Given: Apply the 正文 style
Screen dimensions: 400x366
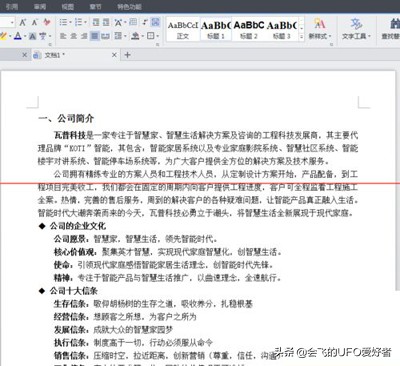Looking at the screenshot, I should pos(183,29).
